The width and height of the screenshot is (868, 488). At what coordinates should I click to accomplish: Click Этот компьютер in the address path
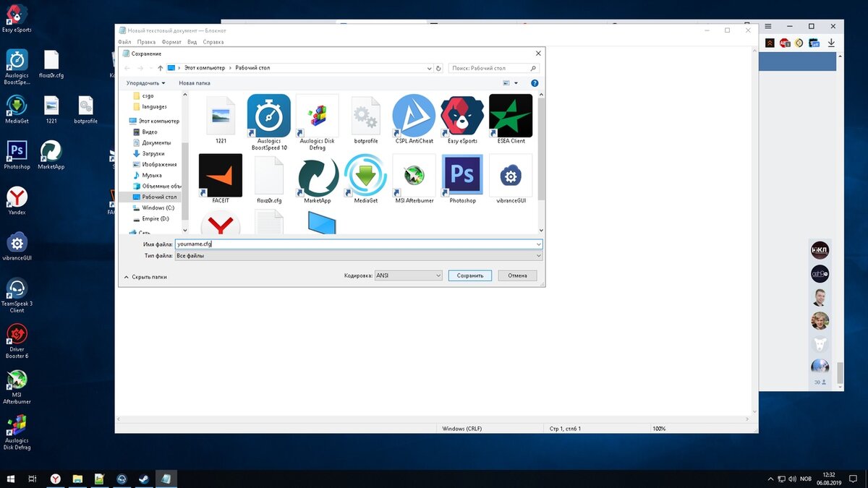pos(205,68)
